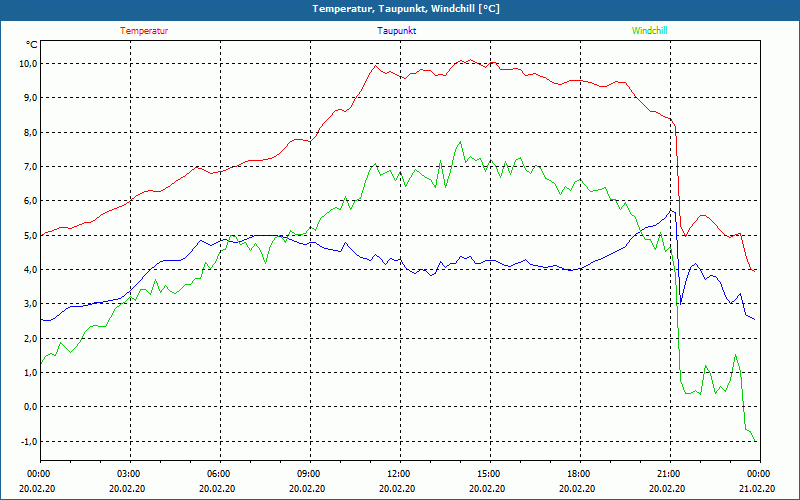Click the 5,0 y-axis value

click(30, 236)
